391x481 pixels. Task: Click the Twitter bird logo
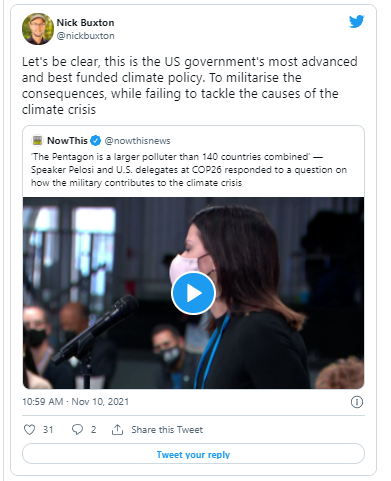(356, 22)
